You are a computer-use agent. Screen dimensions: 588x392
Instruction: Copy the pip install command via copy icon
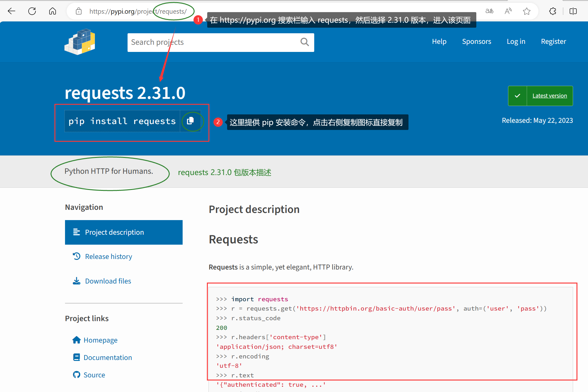coord(190,121)
